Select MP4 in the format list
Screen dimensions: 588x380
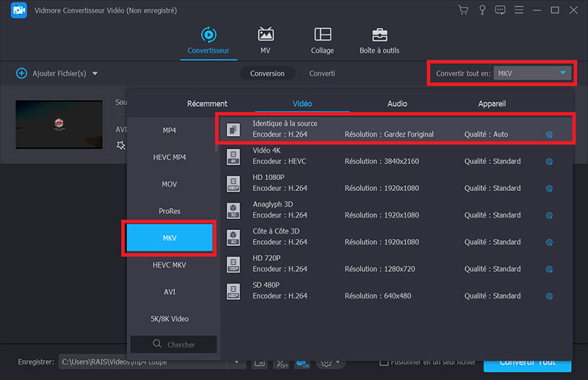coord(170,130)
